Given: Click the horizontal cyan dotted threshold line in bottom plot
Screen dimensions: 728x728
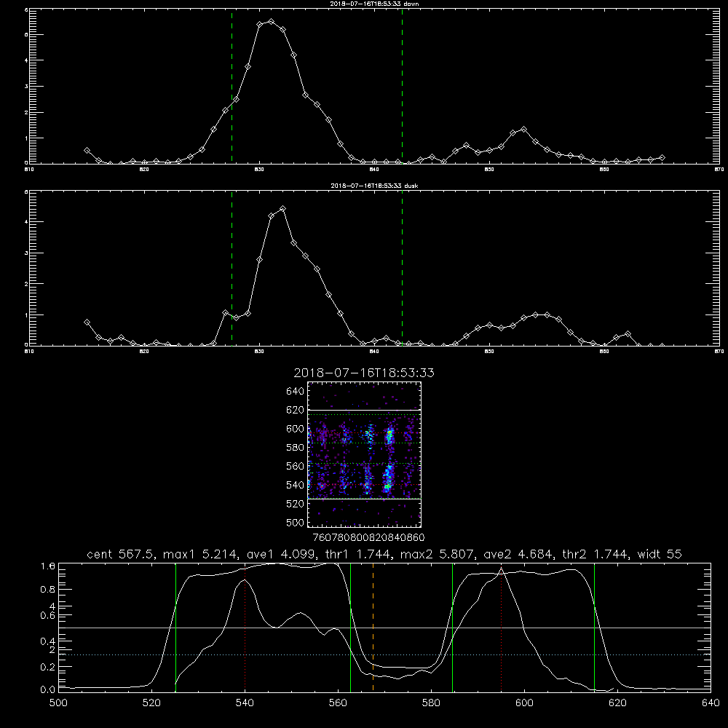Looking at the screenshot, I should pos(384,654).
